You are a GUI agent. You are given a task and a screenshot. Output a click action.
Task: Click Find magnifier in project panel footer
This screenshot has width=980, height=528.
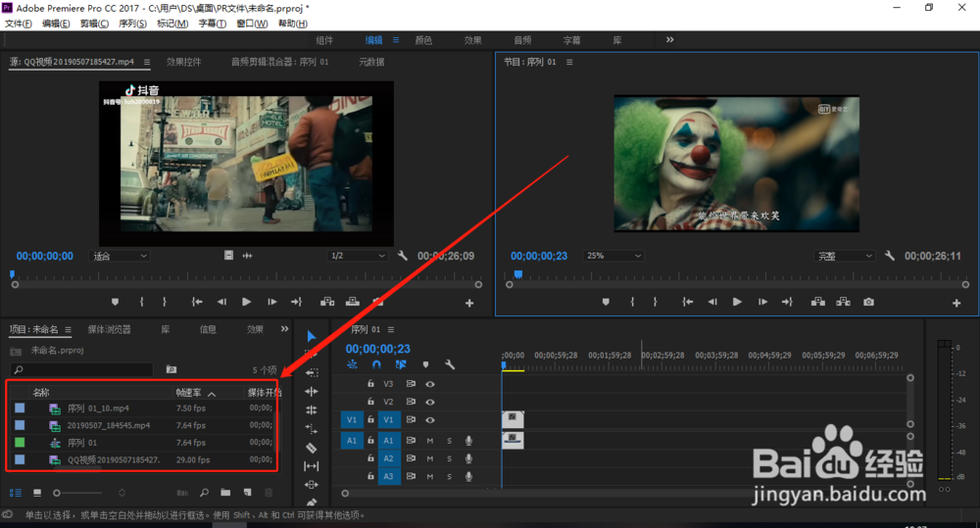coord(205,493)
